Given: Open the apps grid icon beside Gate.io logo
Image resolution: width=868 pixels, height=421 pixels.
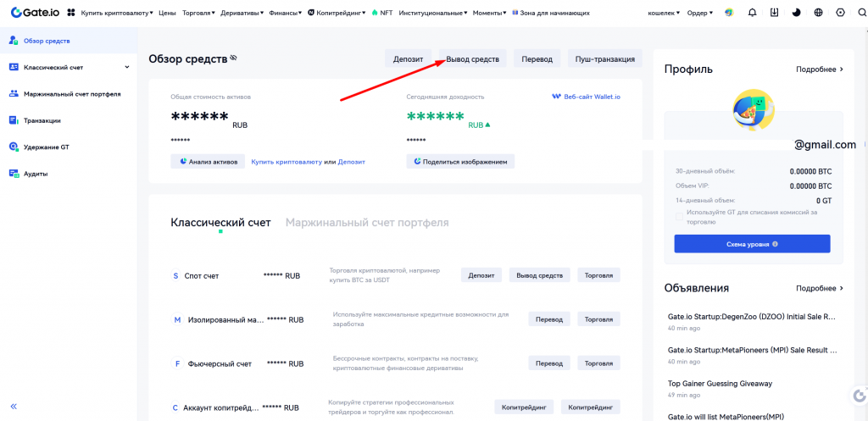Looking at the screenshot, I should (x=70, y=13).
